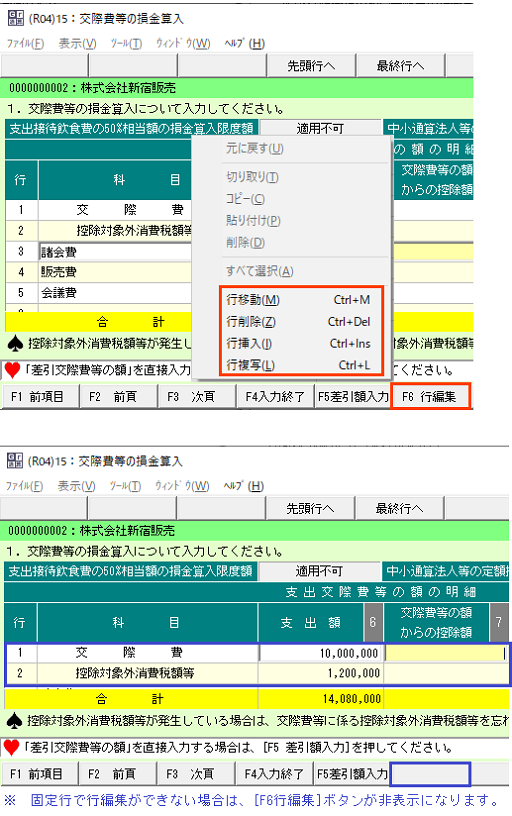
Task: Click the gray 6 column badge
Action: click(x=373, y=622)
